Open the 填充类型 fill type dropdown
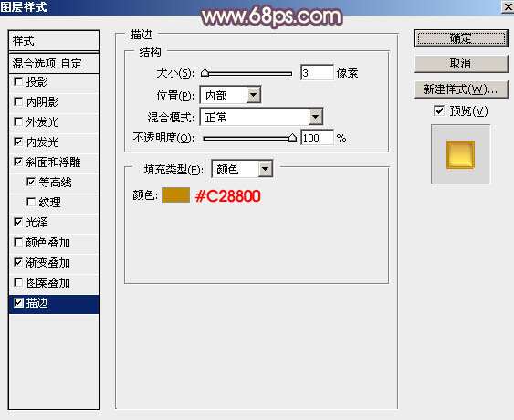Screen dimensions: 514x420 click(x=265, y=169)
